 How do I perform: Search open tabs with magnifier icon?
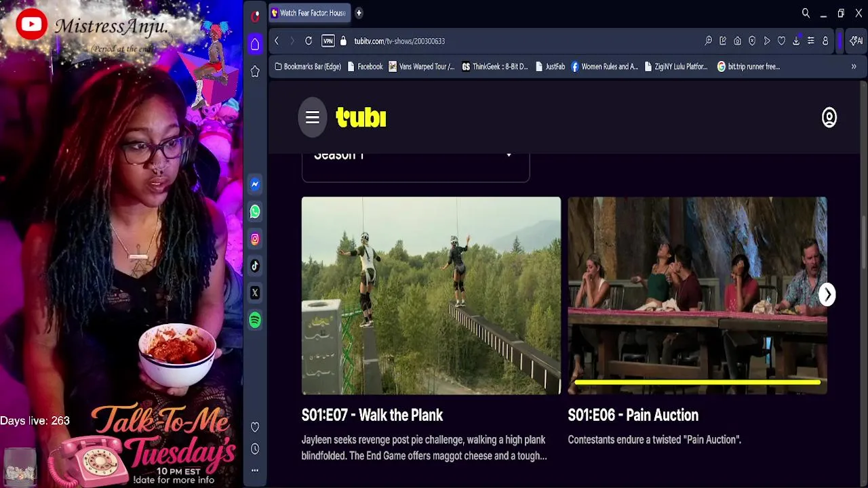point(806,13)
